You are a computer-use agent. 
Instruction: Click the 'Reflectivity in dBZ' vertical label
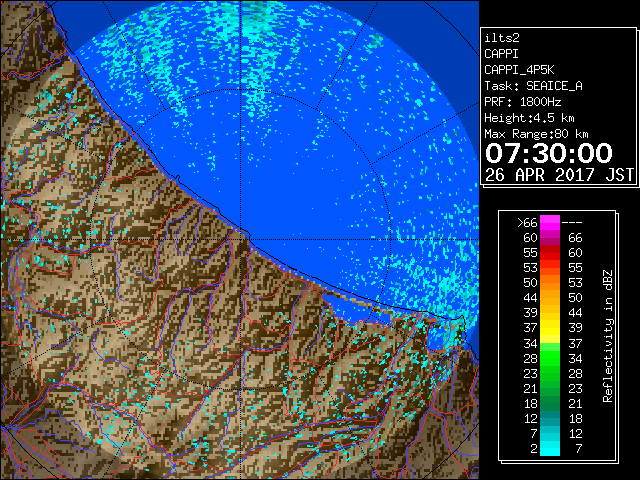pos(607,336)
